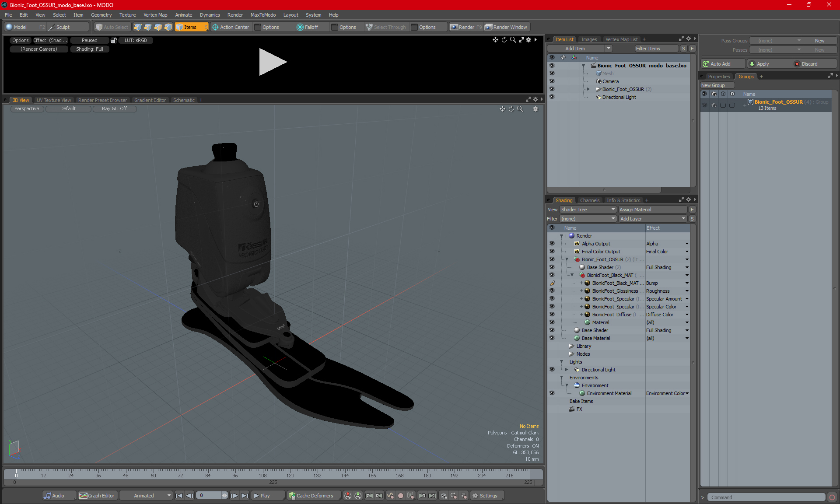Toggle visibility of Environment Material
Screen dimensions: 840x504
click(x=552, y=393)
